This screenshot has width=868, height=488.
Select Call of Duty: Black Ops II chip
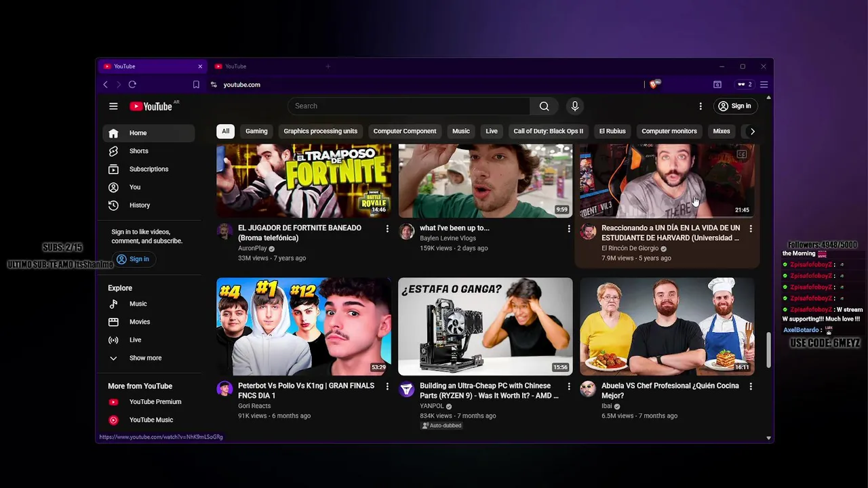point(548,131)
